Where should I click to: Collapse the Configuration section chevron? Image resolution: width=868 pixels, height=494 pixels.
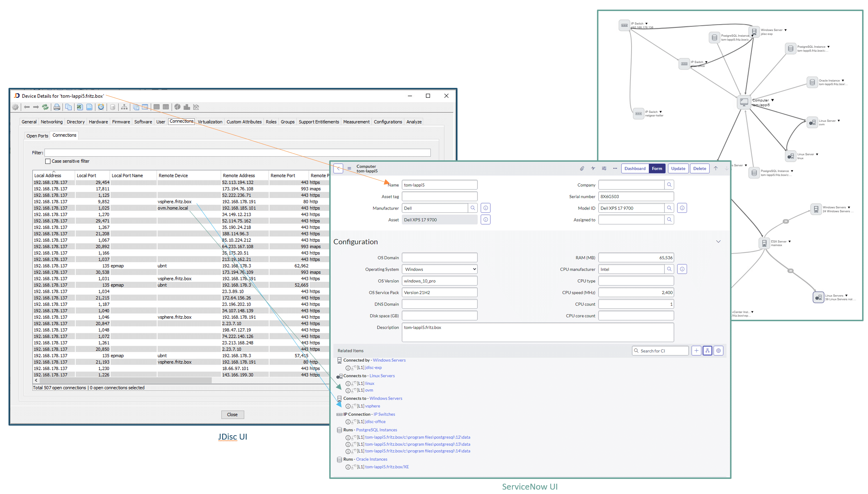click(x=718, y=241)
